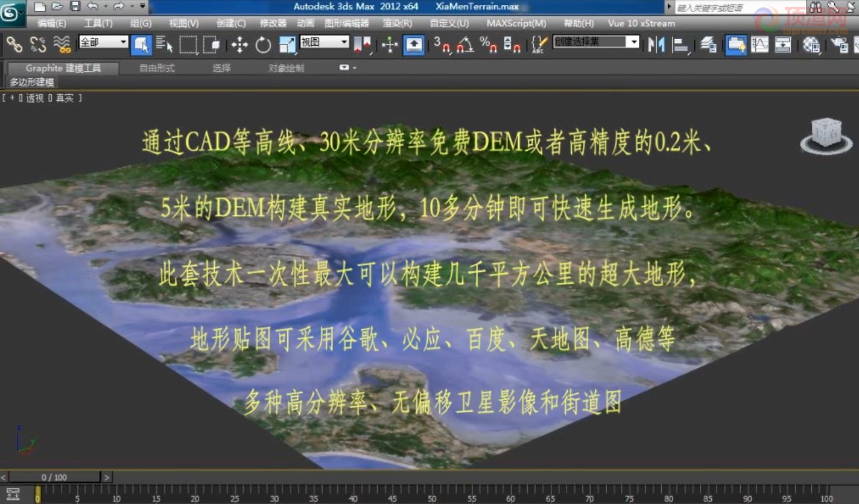Select the Unlink Selection tool

coord(38,45)
